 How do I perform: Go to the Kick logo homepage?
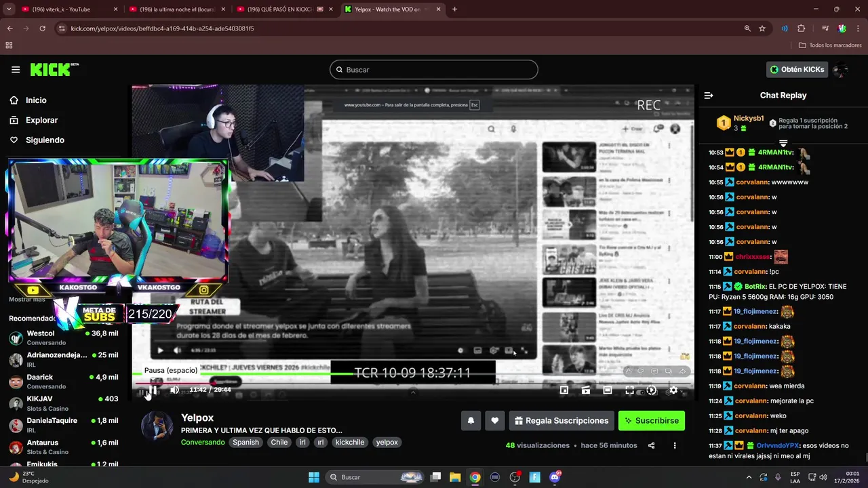click(54, 69)
